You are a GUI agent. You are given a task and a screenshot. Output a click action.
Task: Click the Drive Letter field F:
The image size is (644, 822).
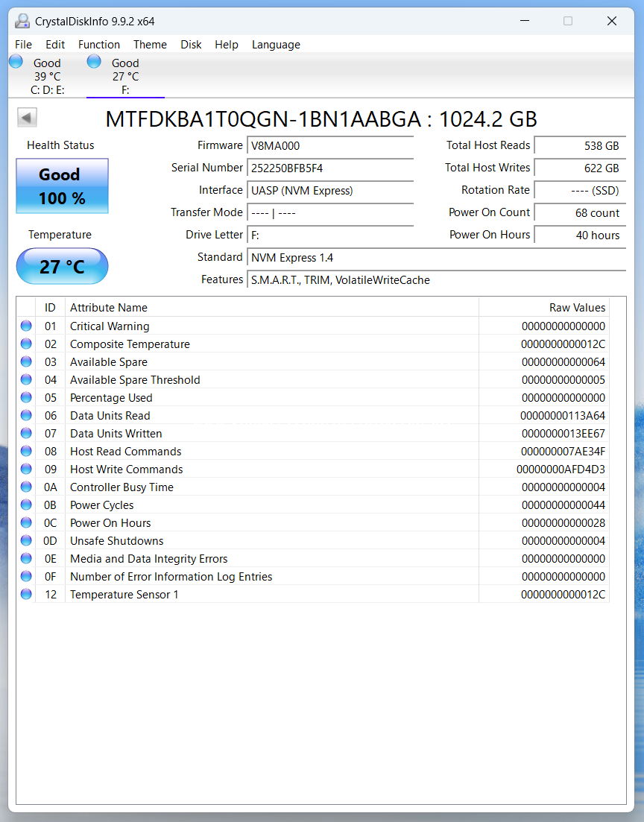click(x=330, y=235)
